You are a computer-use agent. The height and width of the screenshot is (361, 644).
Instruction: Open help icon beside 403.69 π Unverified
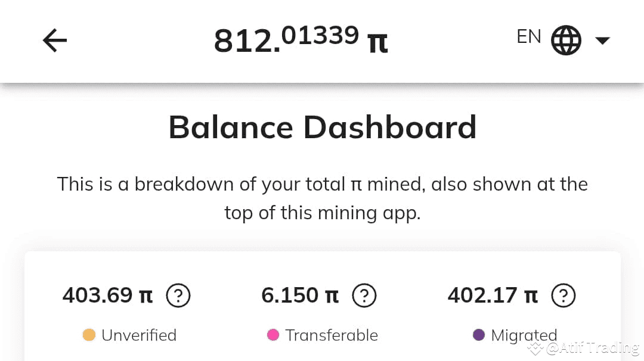(x=178, y=295)
